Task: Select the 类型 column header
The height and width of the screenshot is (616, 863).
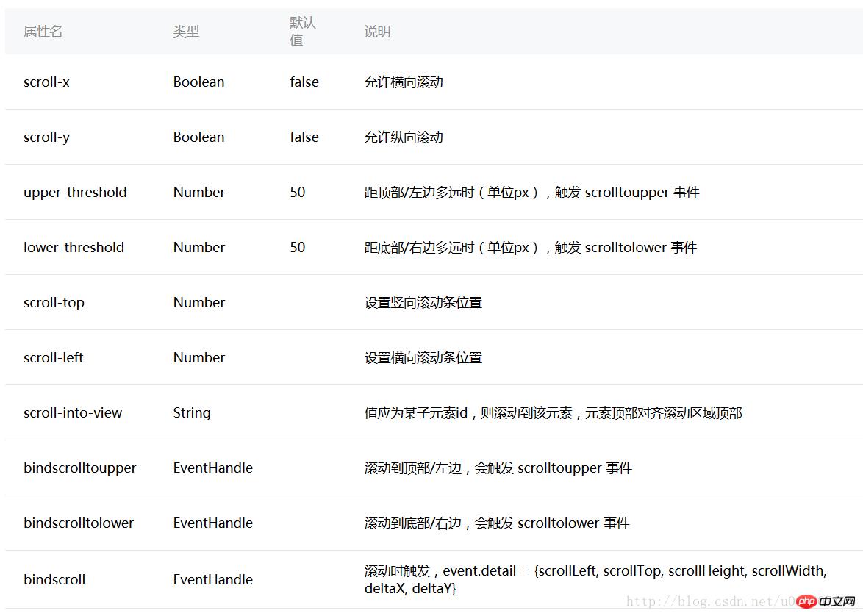Action: pyautogui.click(x=186, y=31)
